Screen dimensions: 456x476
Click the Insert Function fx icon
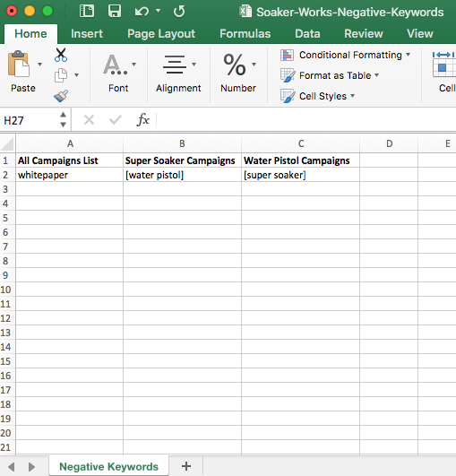(x=143, y=119)
